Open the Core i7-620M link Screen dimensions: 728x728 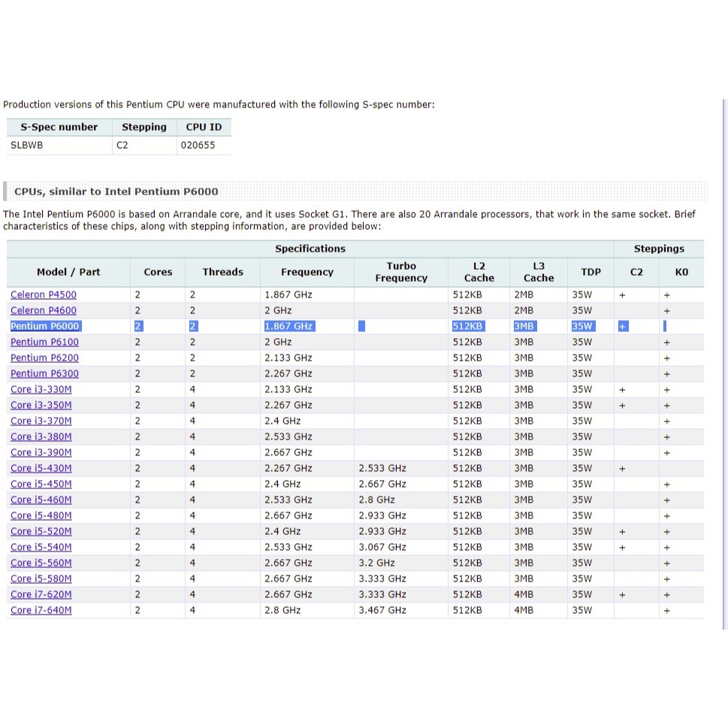[41, 594]
